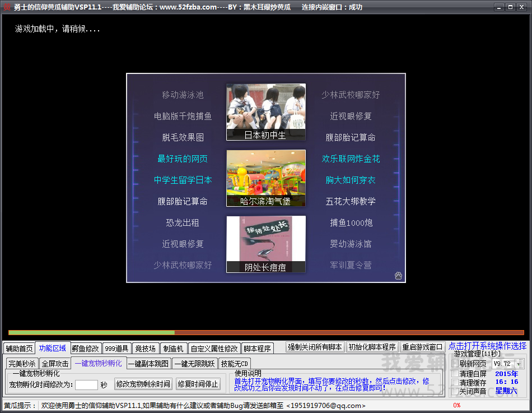Check the 关闭声音 option
Screen dimensions: 532x413
pyautogui.click(x=455, y=391)
